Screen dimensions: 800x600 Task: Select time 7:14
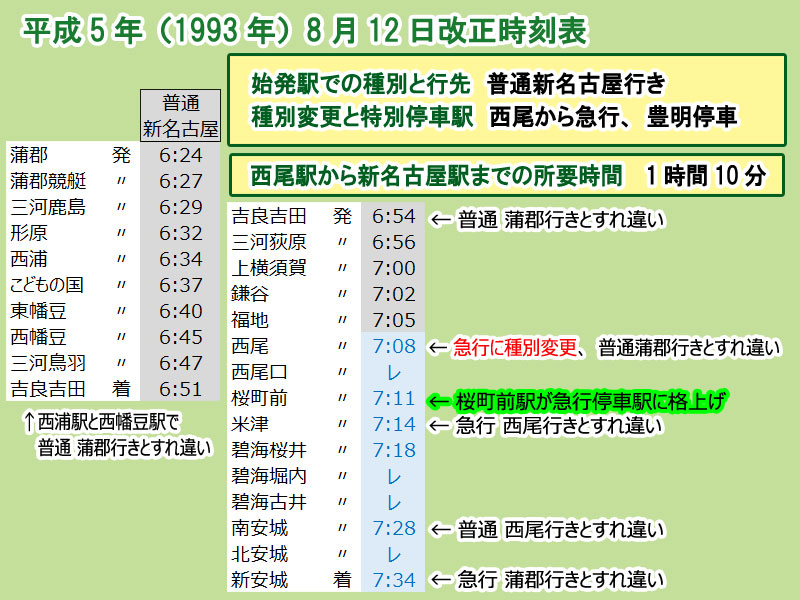(x=393, y=424)
